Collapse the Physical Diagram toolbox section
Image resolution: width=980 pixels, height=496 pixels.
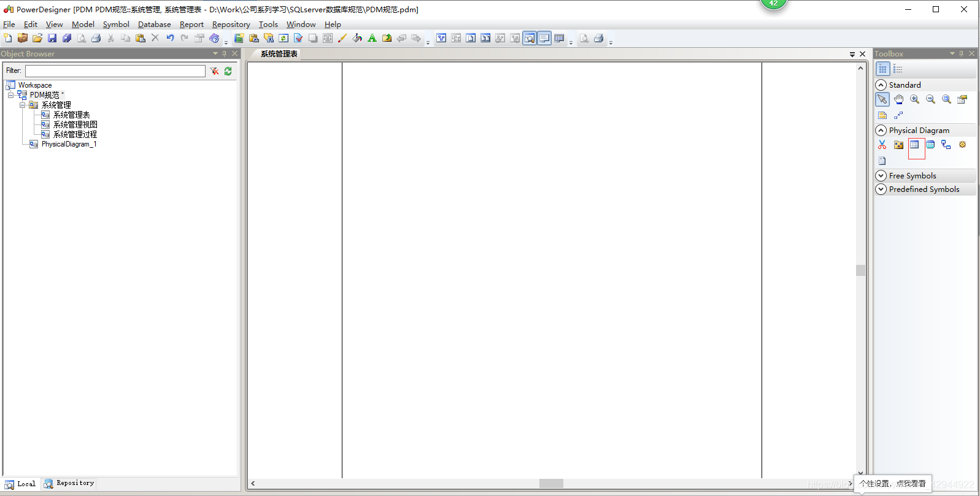[x=881, y=130]
